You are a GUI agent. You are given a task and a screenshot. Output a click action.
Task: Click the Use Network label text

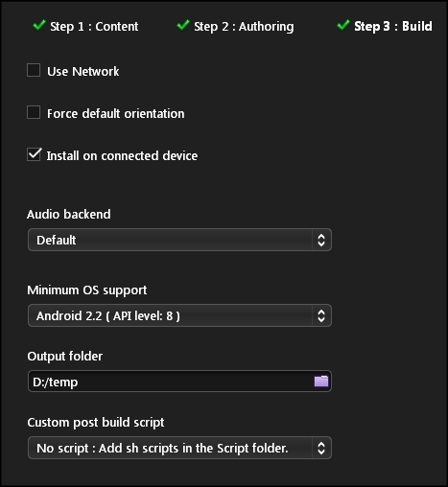pyautogui.click(x=83, y=71)
